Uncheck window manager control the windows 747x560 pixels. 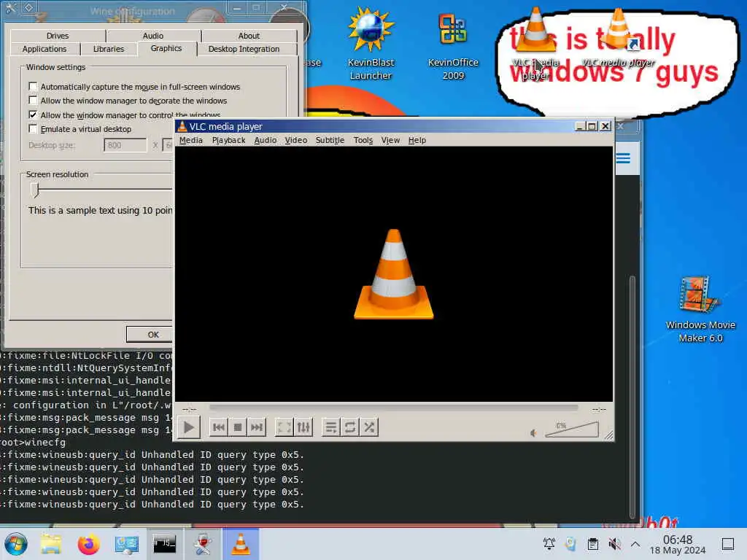pyautogui.click(x=33, y=114)
